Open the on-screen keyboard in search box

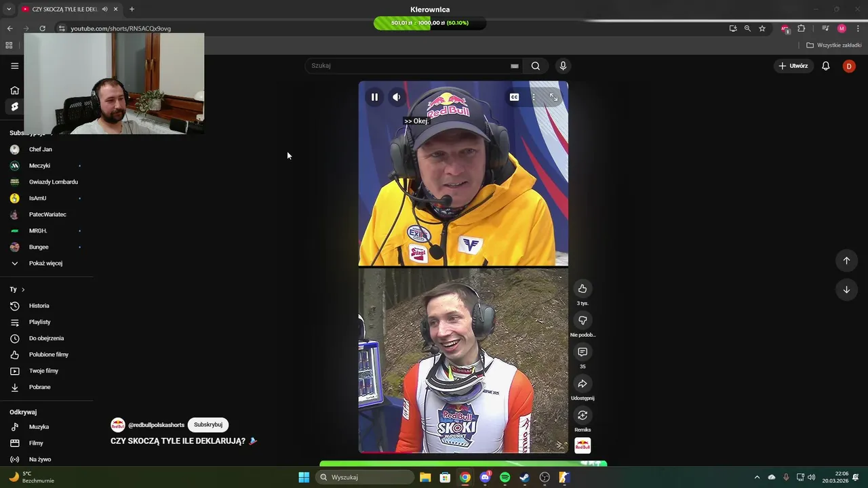[x=515, y=66]
